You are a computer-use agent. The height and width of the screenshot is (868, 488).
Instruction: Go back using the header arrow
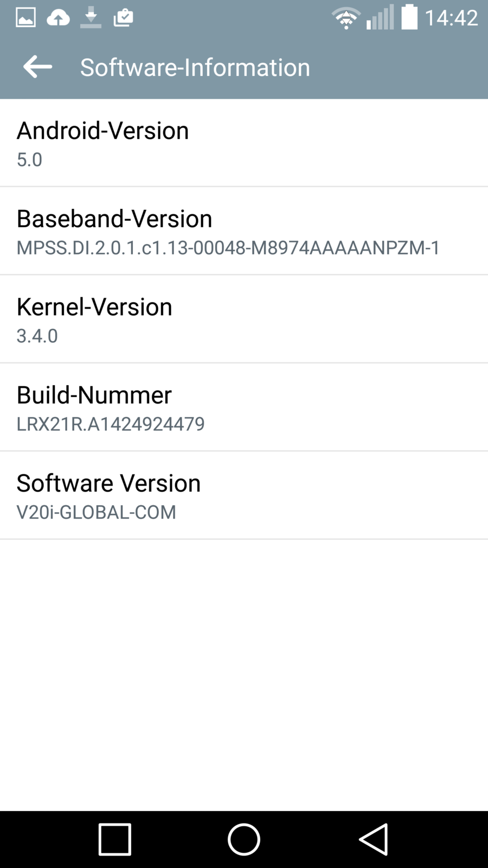[x=37, y=67]
